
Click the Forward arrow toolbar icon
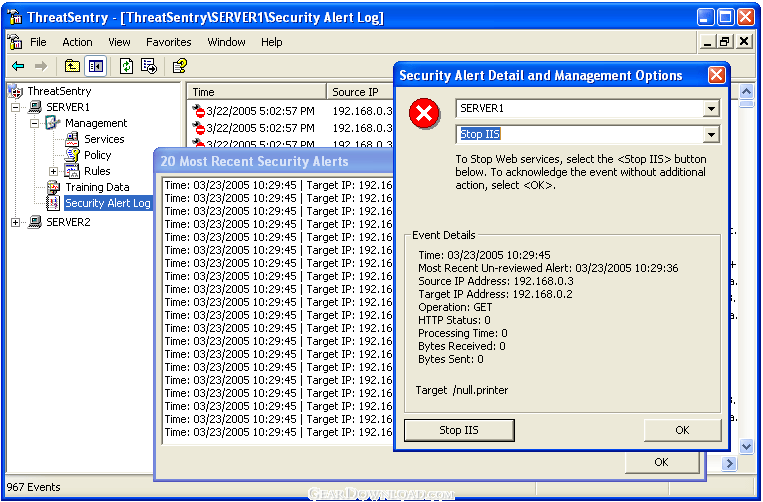[41, 66]
